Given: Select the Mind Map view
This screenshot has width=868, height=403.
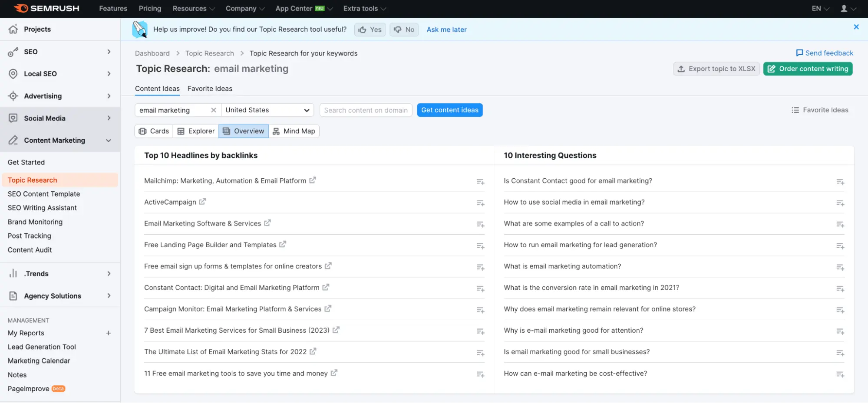Looking at the screenshot, I should pyautogui.click(x=294, y=131).
